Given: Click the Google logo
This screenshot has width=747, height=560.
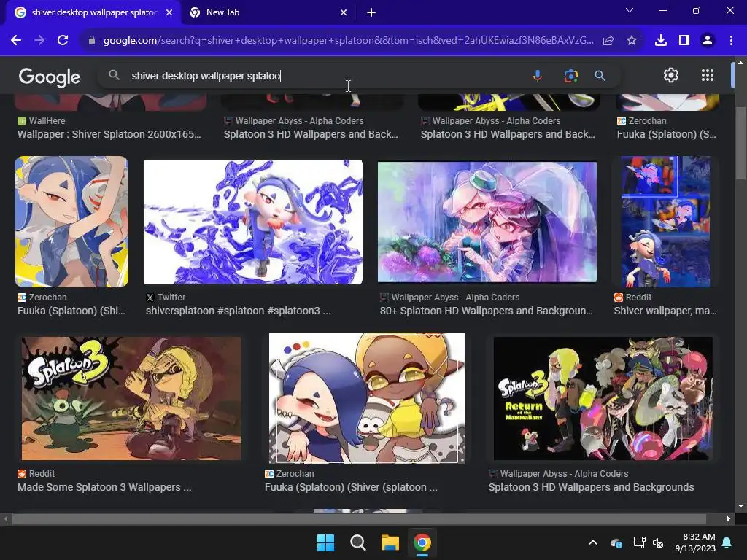Looking at the screenshot, I should click(x=49, y=77).
